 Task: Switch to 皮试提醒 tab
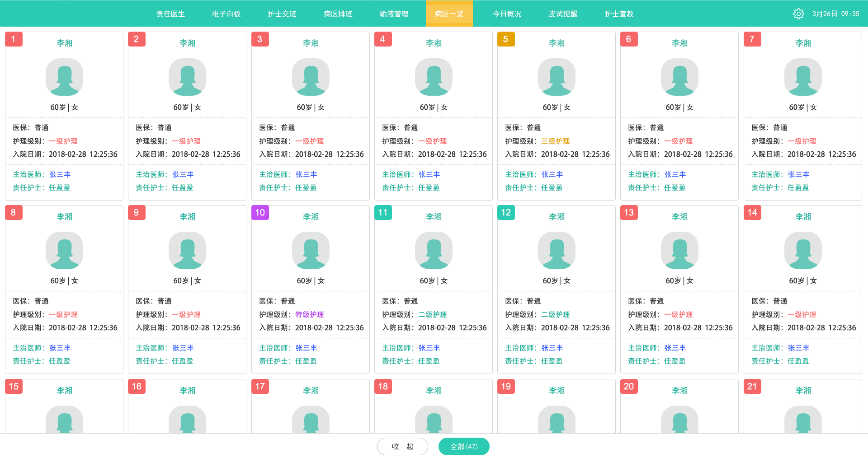(x=563, y=14)
